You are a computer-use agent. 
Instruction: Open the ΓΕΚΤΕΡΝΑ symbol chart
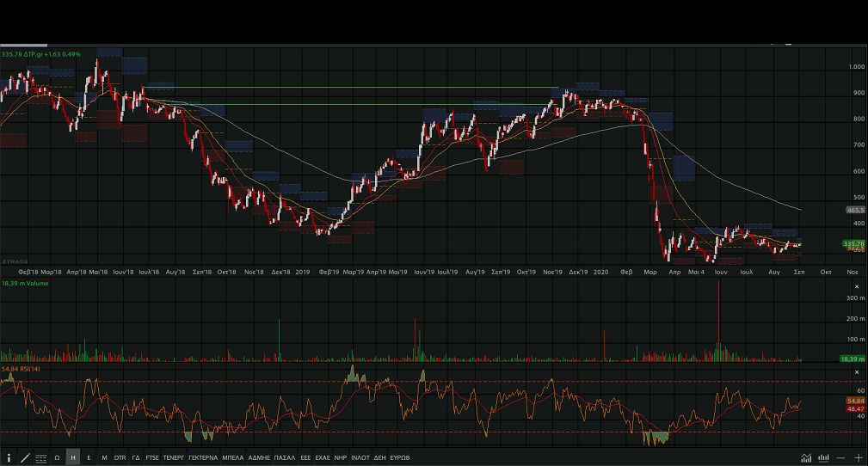[x=203, y=457]
